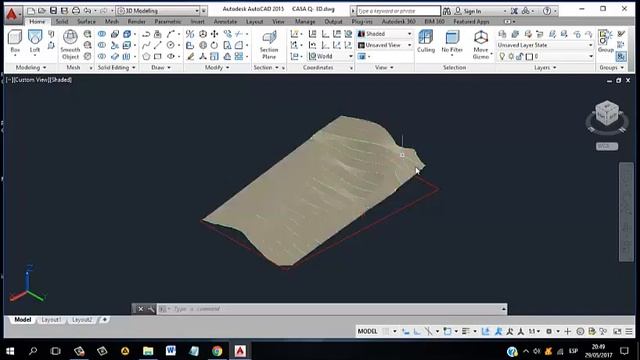Pick the Spline draw tool
Screen dimensions: 640x360
point(146,45)
